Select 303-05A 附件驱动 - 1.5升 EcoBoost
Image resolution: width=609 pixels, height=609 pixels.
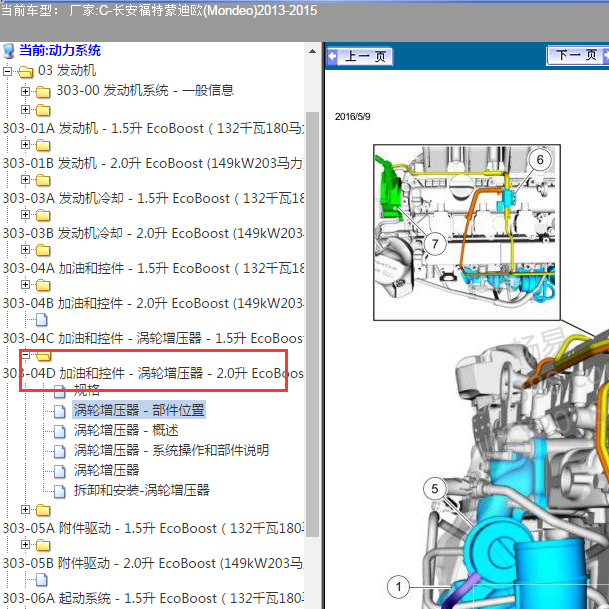[153, 528]
